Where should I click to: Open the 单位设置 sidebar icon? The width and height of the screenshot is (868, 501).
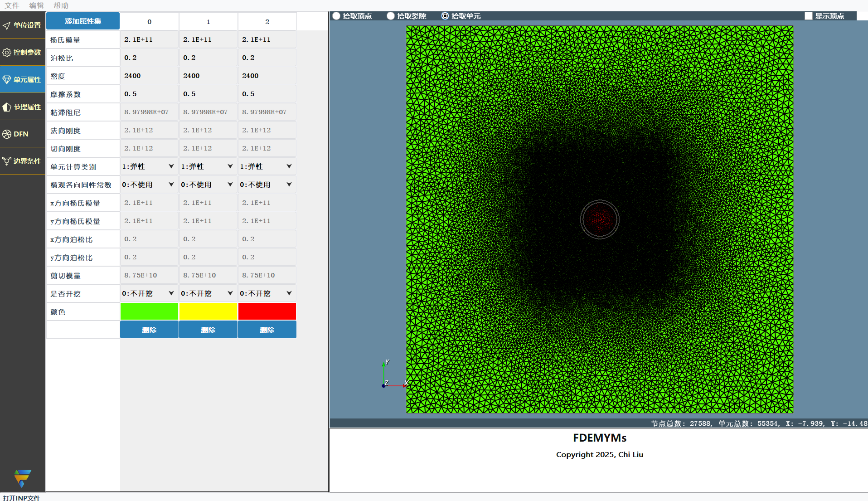pos(7,25)
